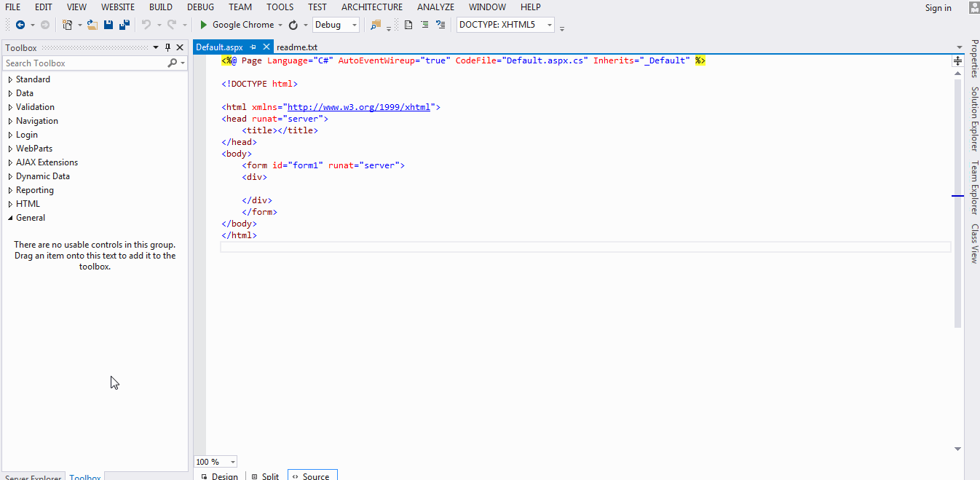Open the WEBSITE menu
Image resolution: width=980 pixels, height=480 pixels.
tap(118, 7)
